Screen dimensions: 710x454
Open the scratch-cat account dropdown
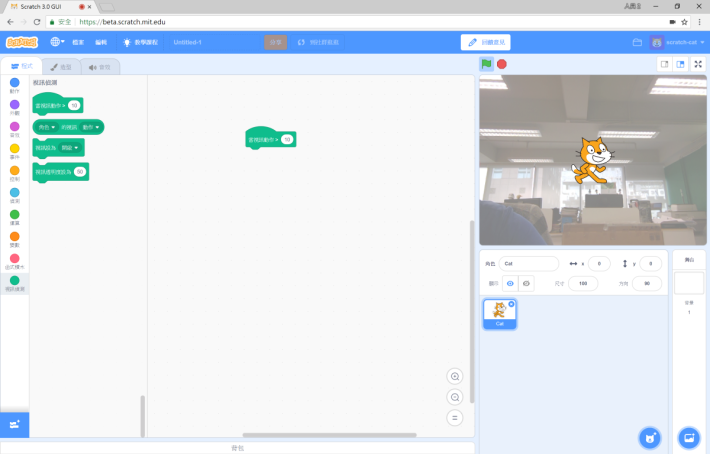pyautogui.click(x=684, y=42)
